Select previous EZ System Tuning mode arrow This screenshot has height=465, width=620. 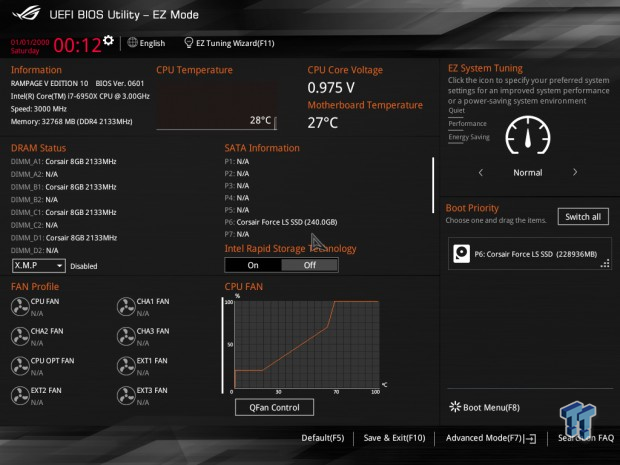click(481, 172)
